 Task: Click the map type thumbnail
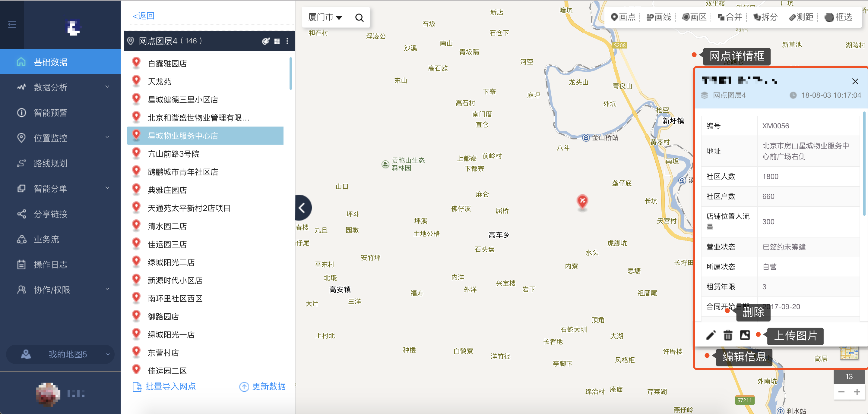coord(850,353)
